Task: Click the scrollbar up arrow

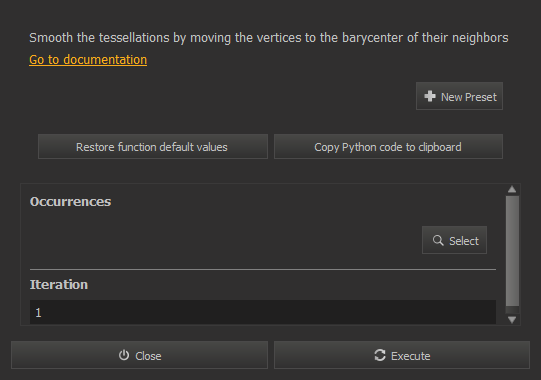Action: point(512,189)
